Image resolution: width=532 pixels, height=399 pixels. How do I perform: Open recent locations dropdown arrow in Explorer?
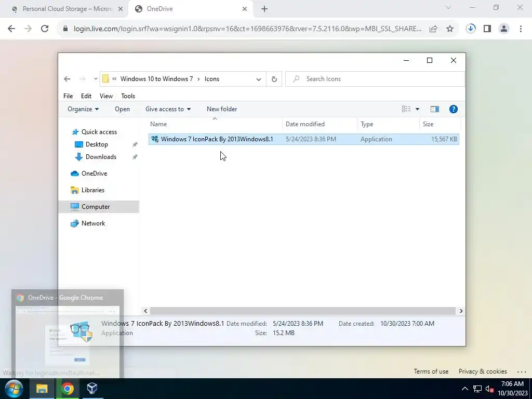click(x=96, y=79)
